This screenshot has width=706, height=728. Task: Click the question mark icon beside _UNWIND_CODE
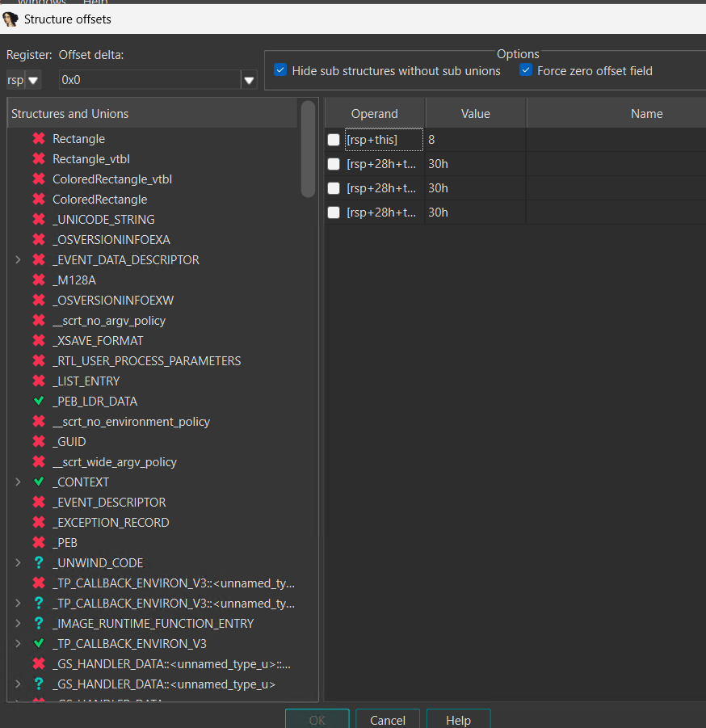click(38, 562)
